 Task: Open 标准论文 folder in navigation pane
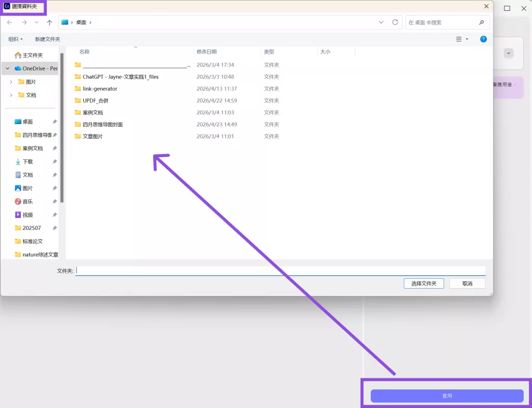(29, 241)
